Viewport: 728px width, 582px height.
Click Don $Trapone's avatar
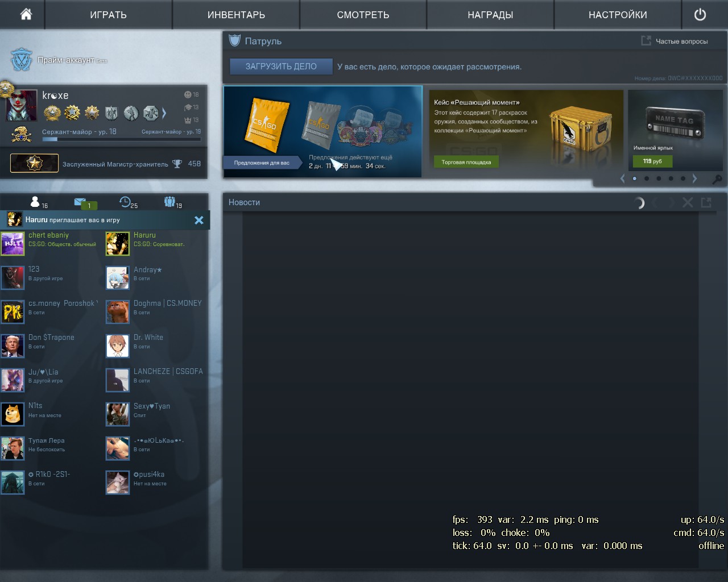(13, 346)
